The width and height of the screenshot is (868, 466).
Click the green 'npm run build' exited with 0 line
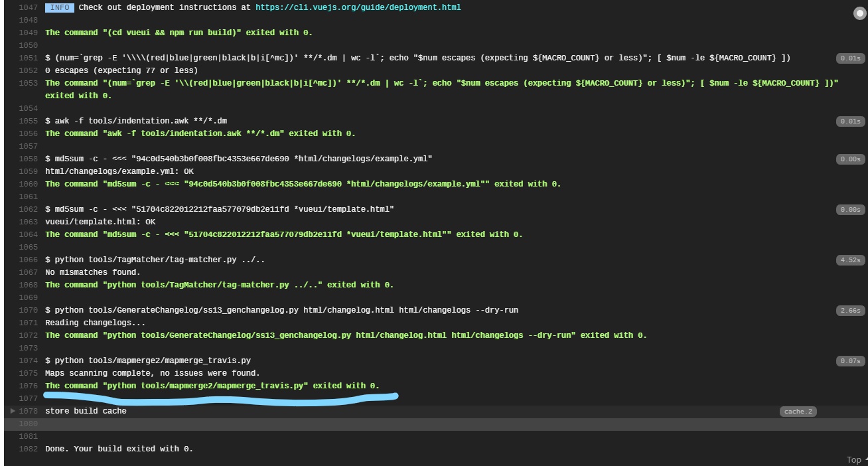(179, 33)
